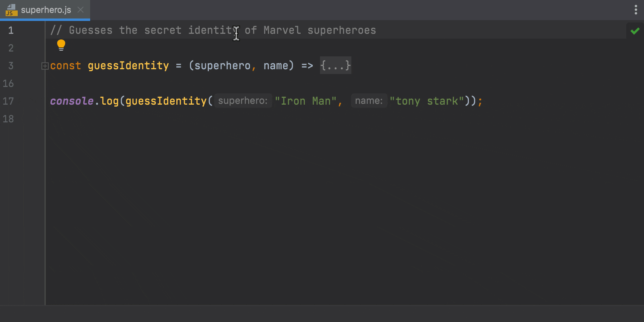Click the const keyword on line 3
Viewport: 644px width, 322px height.
[66, 66]
